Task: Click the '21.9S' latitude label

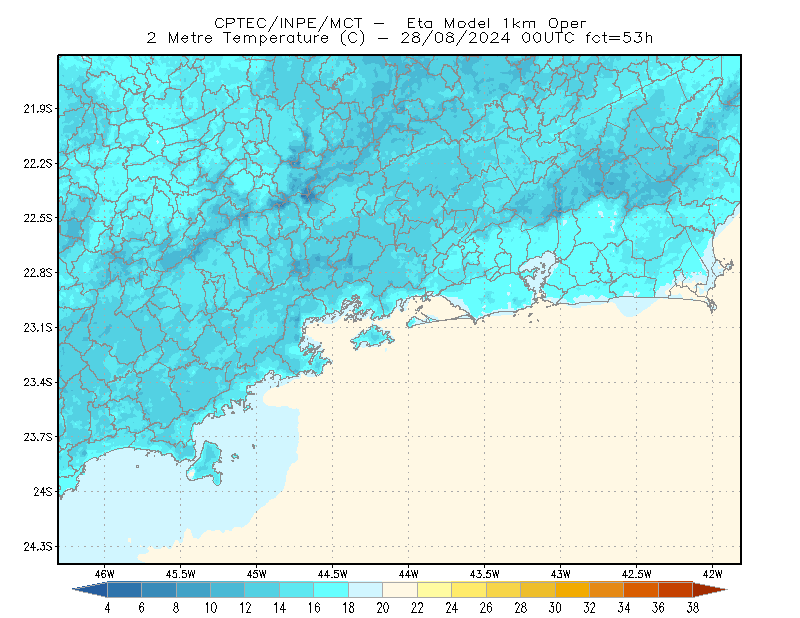Action: (38, 108)
